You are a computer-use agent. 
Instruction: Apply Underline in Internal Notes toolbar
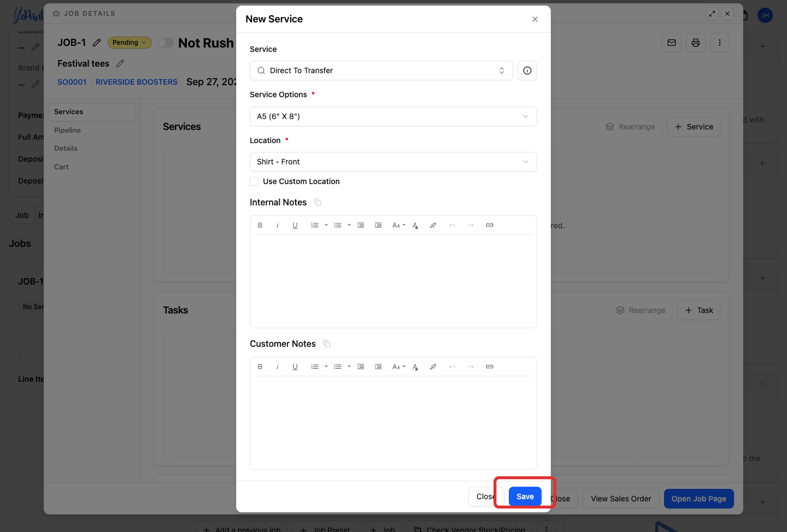pyautogui.click(x=295, y=225)
